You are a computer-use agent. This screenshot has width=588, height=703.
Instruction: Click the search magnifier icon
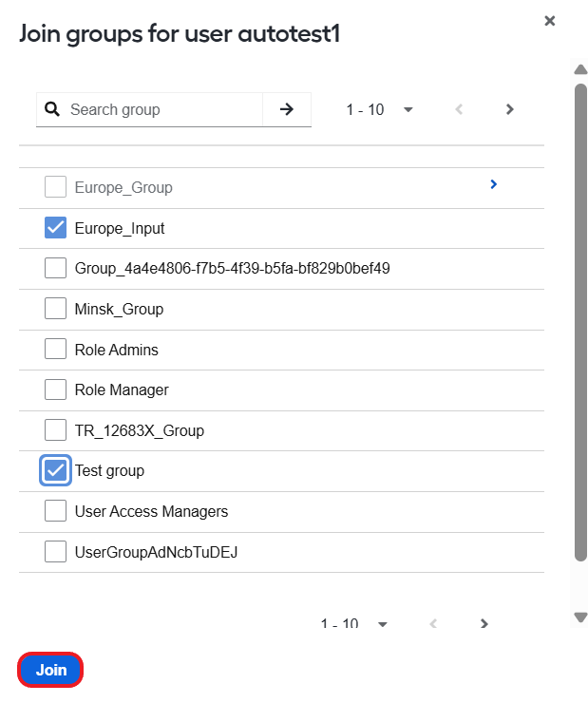[52, 109]
